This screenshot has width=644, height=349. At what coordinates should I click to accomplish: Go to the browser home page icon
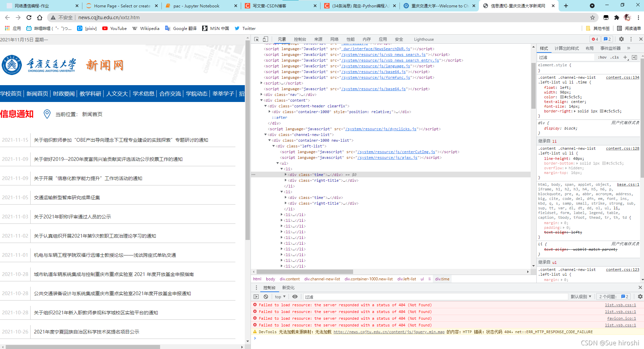pos(40,18)
